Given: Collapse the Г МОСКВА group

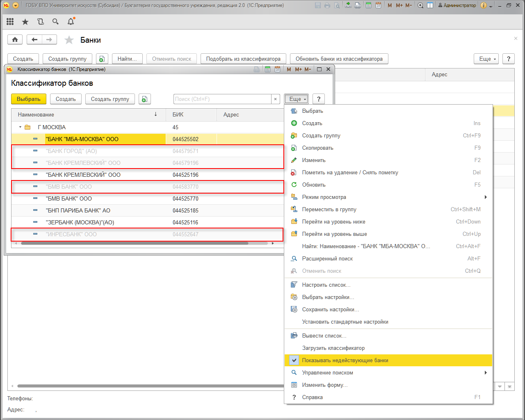Looking at the screenshot, I should [x=20, y=127].
